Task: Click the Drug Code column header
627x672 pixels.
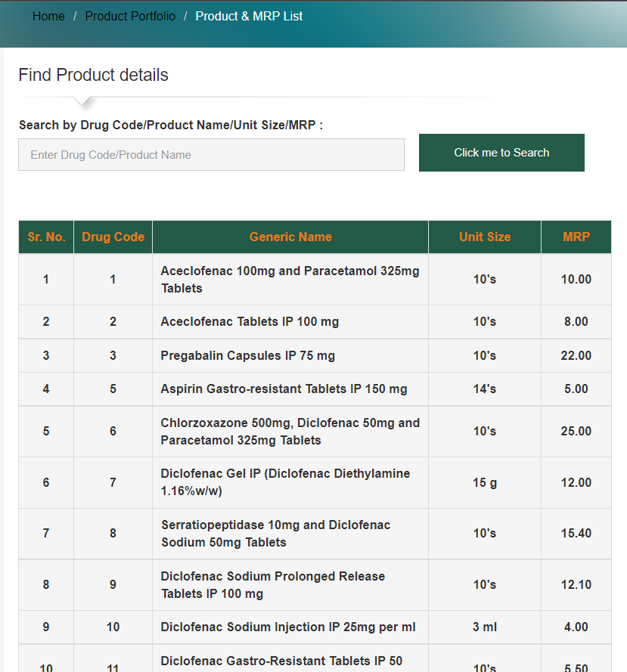Action: 113,237
